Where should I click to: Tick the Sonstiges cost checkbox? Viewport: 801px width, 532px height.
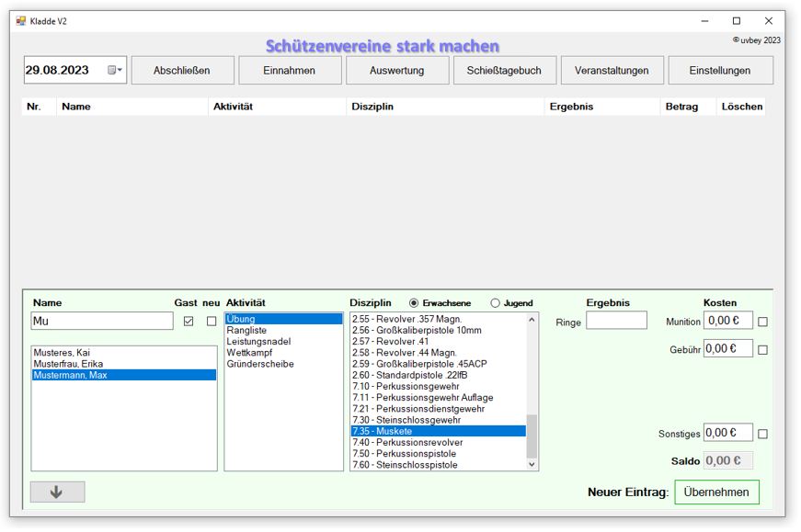(762, 434)
